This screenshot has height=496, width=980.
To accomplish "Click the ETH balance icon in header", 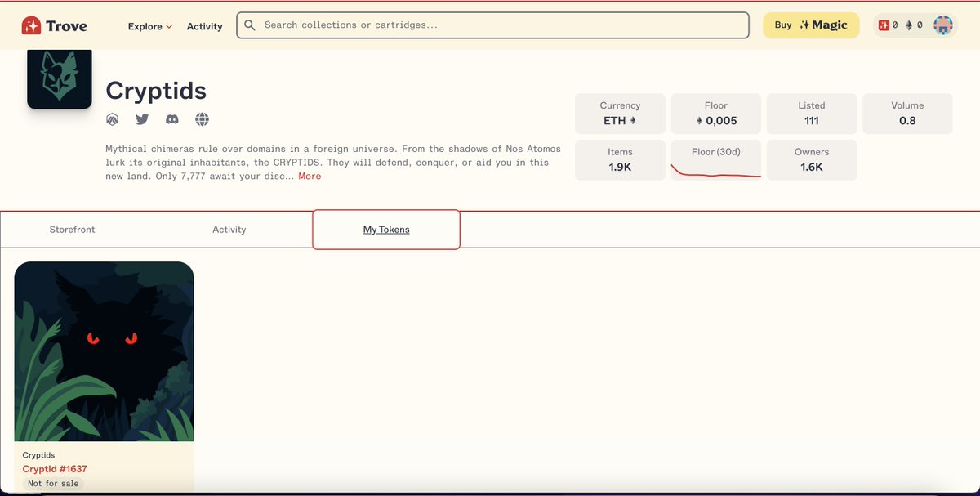I will pyautogui.click(x=909, y=25).
